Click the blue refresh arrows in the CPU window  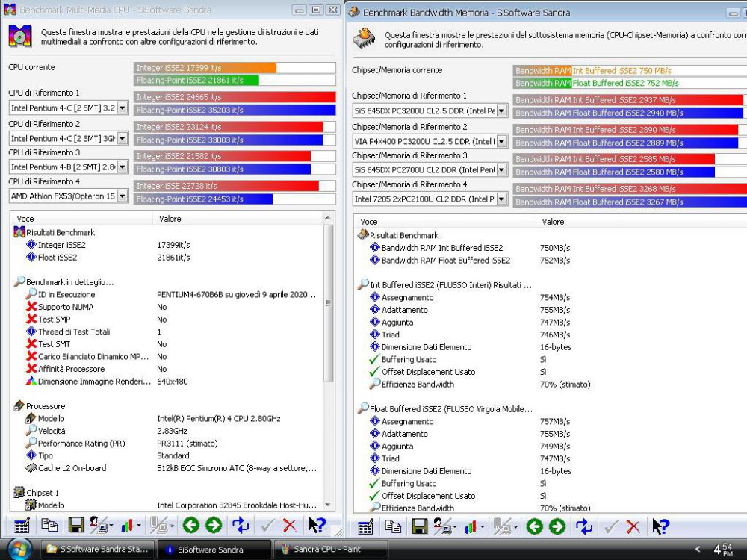(241, 526)
